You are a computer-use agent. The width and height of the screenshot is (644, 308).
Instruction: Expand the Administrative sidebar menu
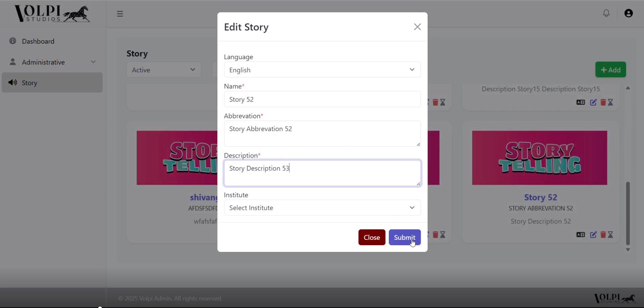(x=52, y=62)
